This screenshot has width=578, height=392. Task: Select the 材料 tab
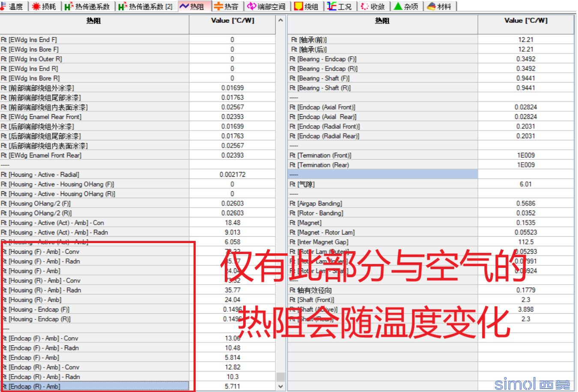coord(440,6)
